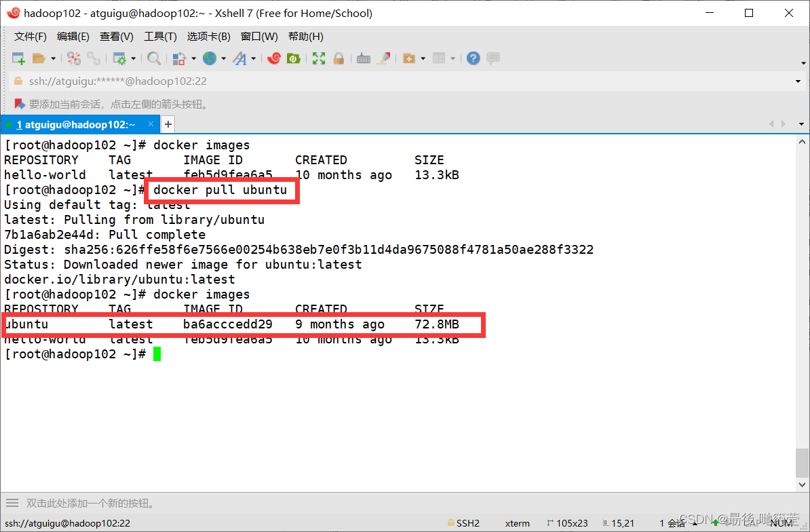Expand the font dropdown arrow

(x=254, y=59)
